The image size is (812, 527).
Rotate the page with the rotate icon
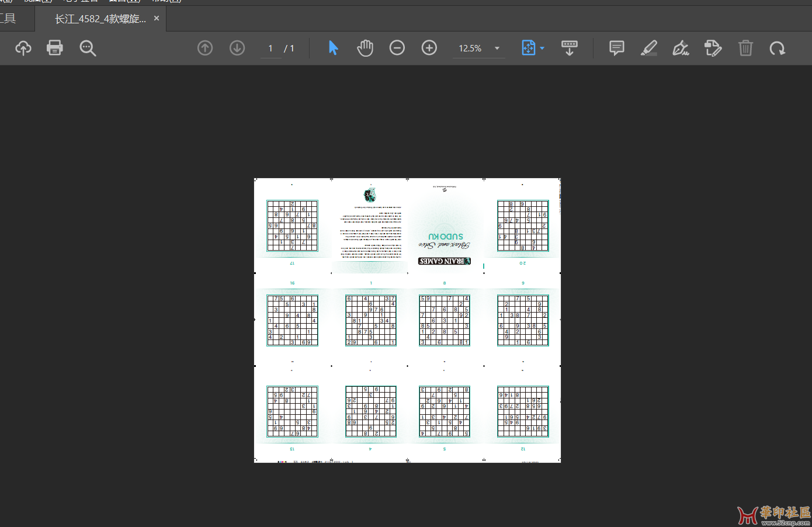click(777, 48)
